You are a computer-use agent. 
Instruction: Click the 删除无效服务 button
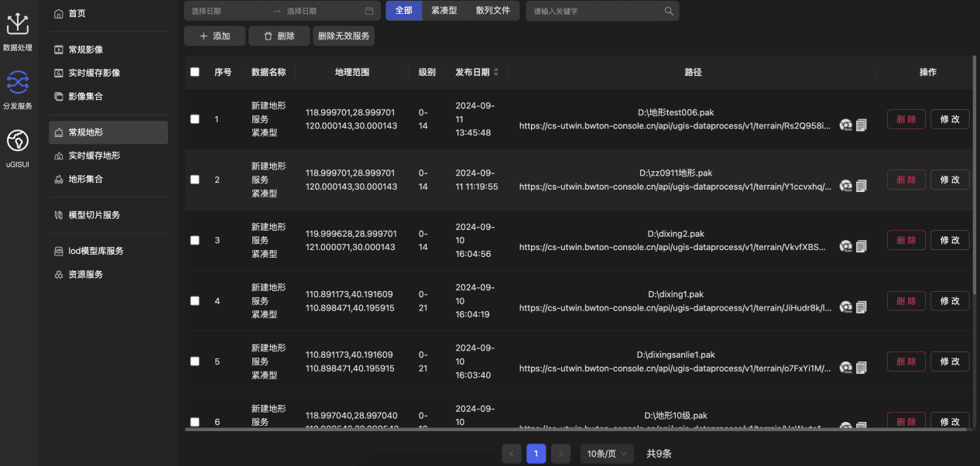(x=344, y=36)
